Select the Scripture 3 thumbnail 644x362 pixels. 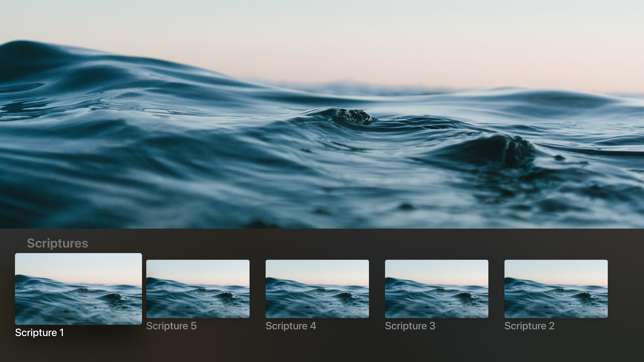pyautogui.click(x=437, y=289)
